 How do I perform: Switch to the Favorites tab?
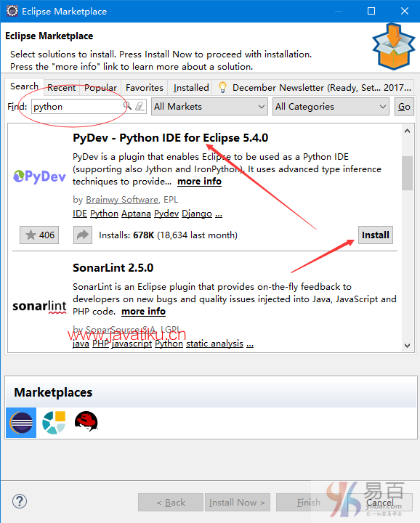(x=145, y=88)
